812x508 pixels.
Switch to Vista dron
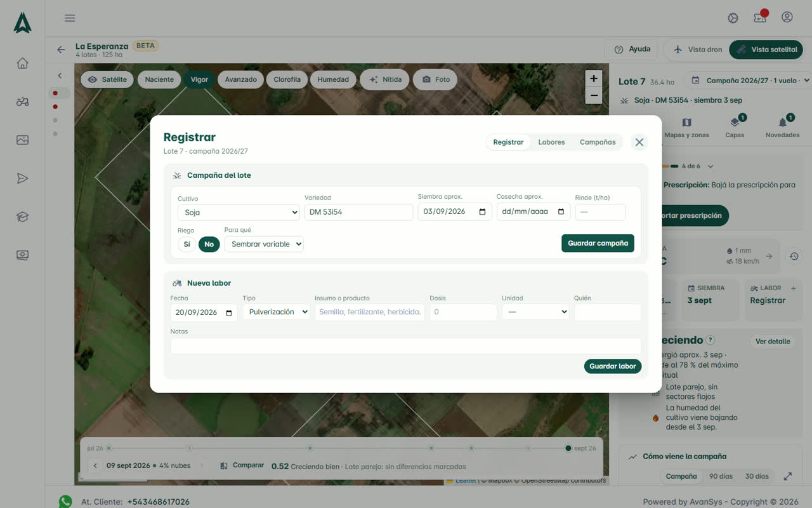click(x=697, y=50)
